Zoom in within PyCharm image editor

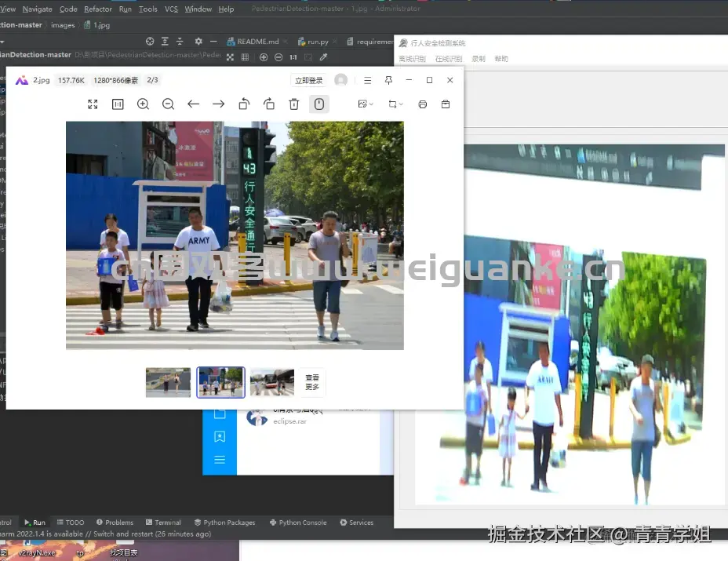pyautogui.click(x=264, y=57)
